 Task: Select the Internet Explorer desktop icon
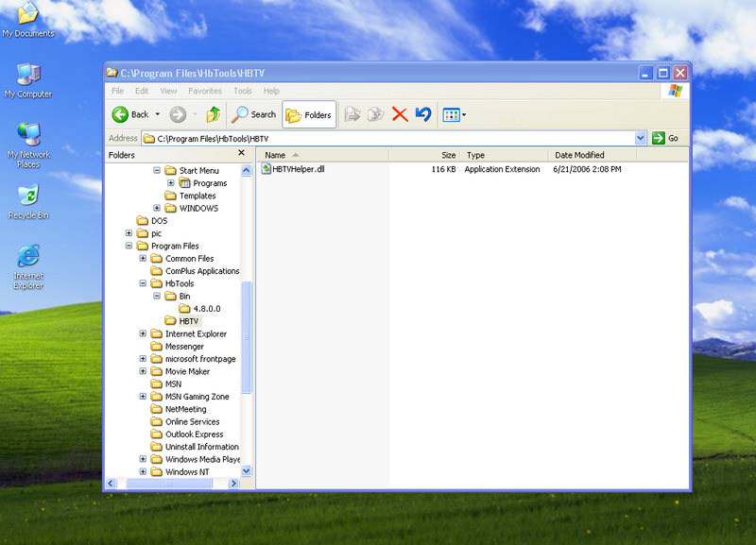(x=28, y=266)
